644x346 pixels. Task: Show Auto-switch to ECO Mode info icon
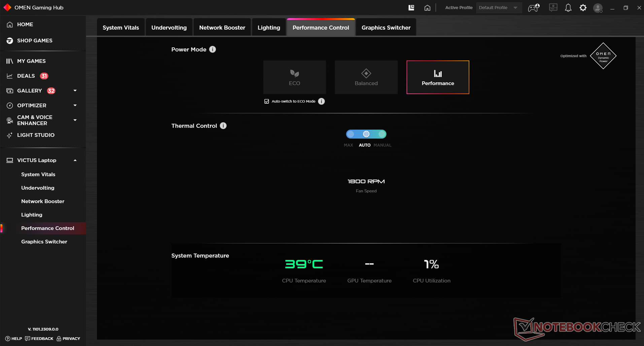(x=321, y=101)
